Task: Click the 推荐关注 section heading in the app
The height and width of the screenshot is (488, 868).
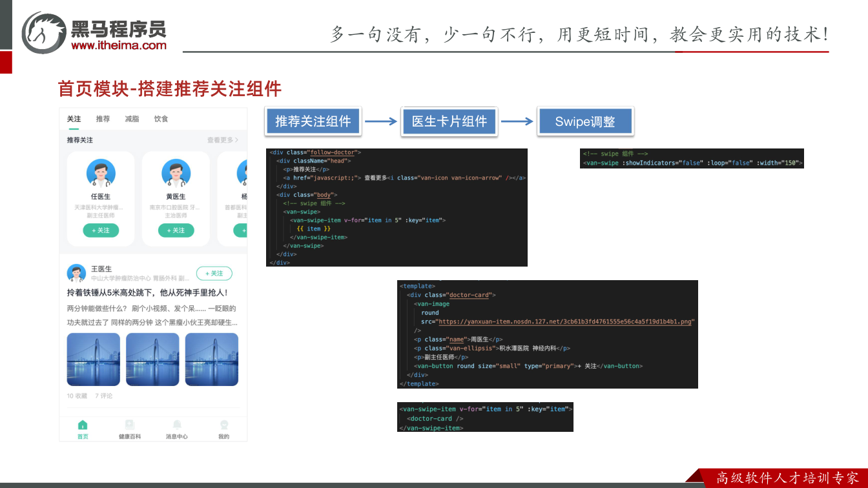Action: [80, 140]
